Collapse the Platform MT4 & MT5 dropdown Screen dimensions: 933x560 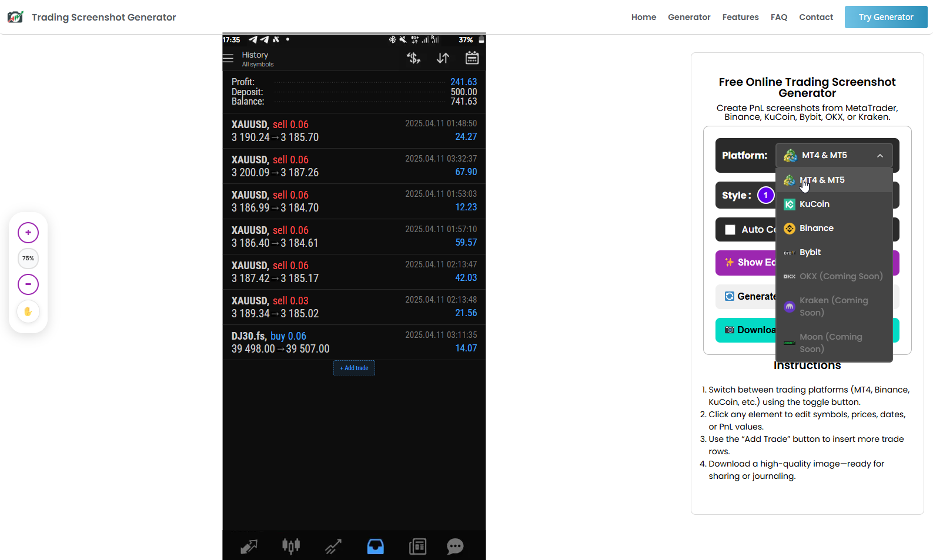coord(834,156)
